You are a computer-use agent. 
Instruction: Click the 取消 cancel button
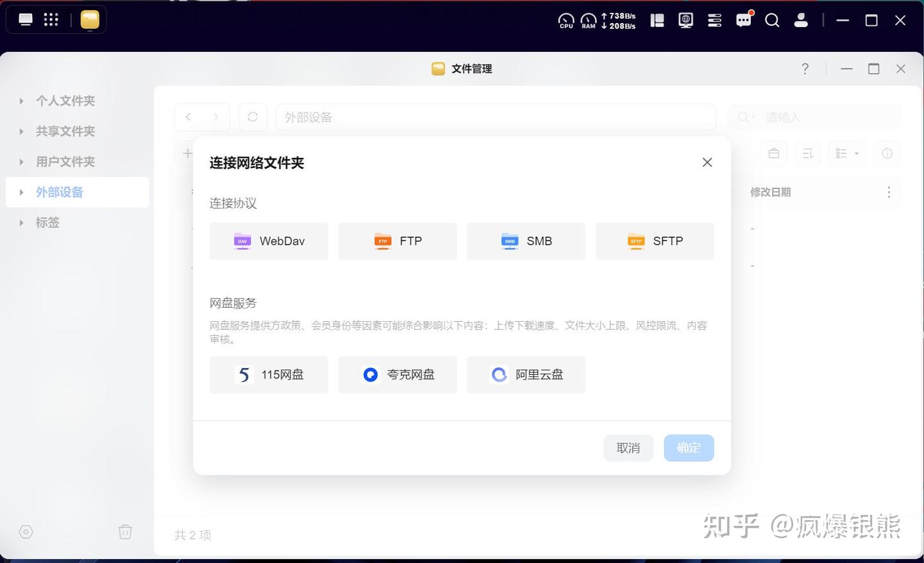628,448
